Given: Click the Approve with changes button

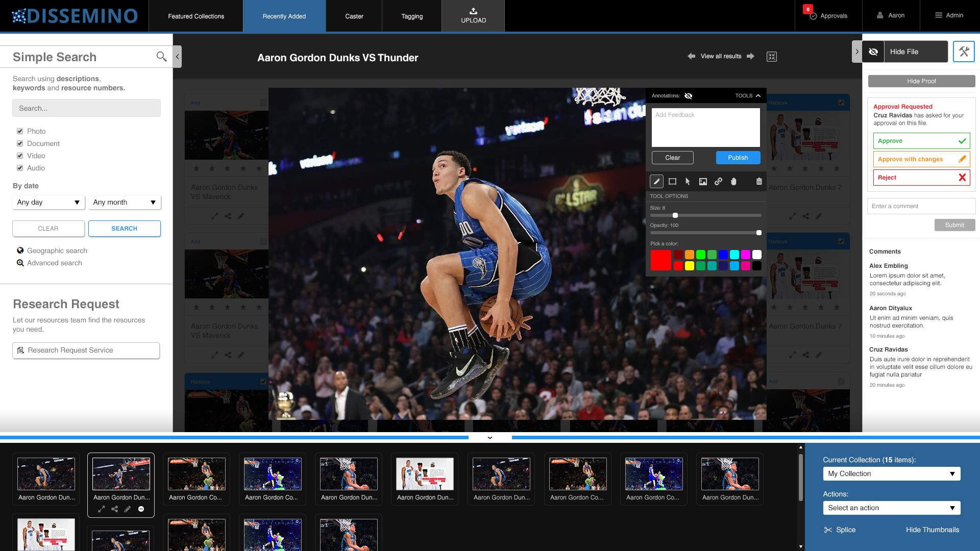Looking at the screenshot, I should pos(921,159).
